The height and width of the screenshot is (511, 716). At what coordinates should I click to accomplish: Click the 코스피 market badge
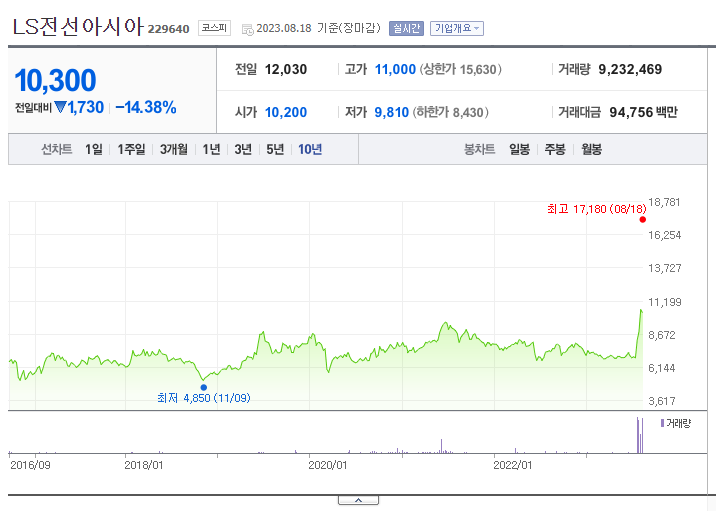pyautogui.click(x=214, y=28)
